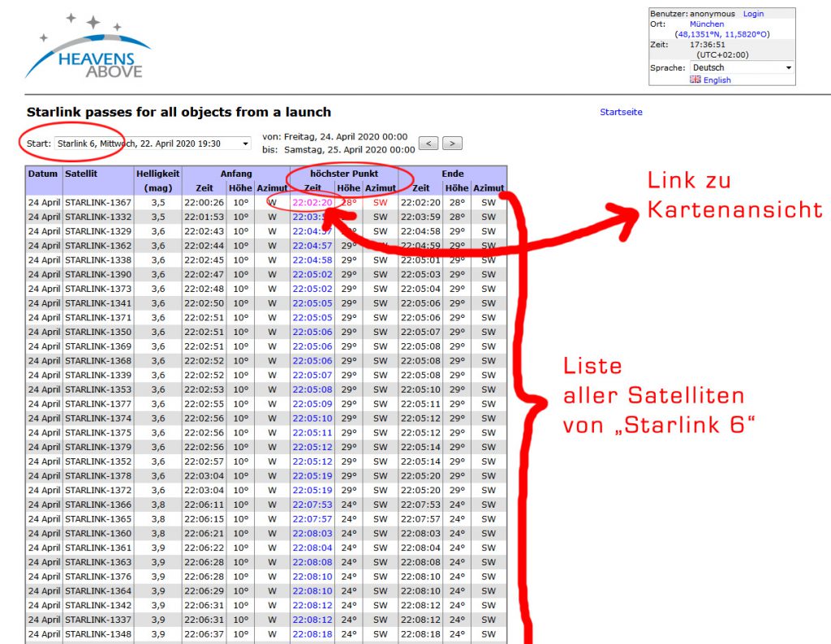Open highest point time 22:07:53 for STARLINK-1366
The height and width of the screenshot is (644, 831).
(x=312, y=504)
